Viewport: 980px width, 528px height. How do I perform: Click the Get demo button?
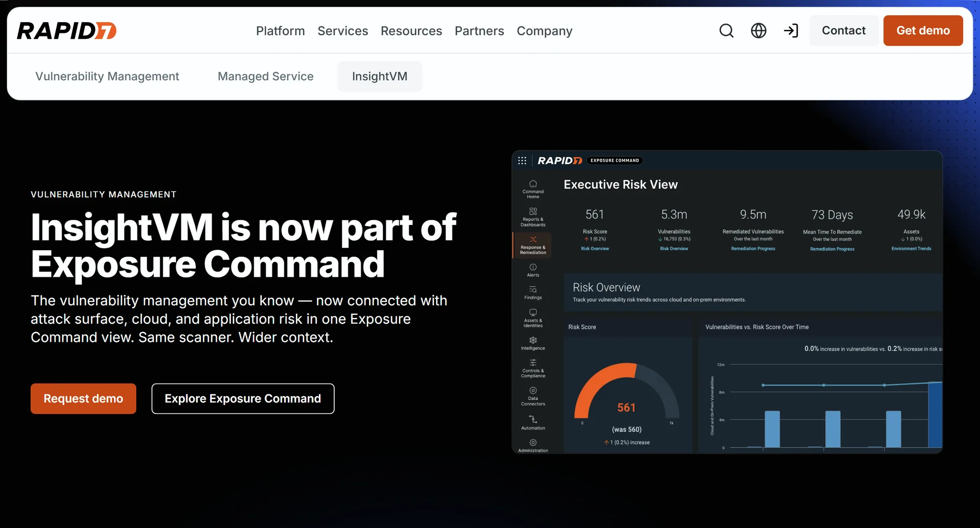click(923, 30)
